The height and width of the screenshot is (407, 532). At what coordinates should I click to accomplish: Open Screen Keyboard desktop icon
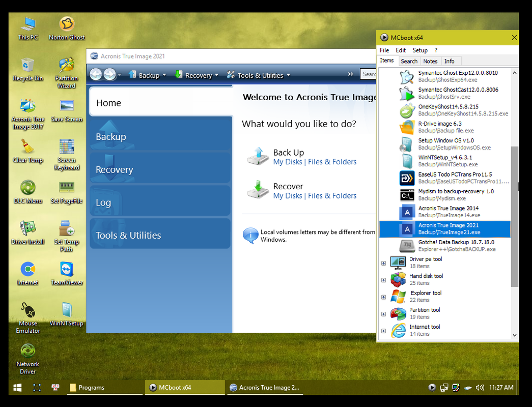click(x=67, y=155)
